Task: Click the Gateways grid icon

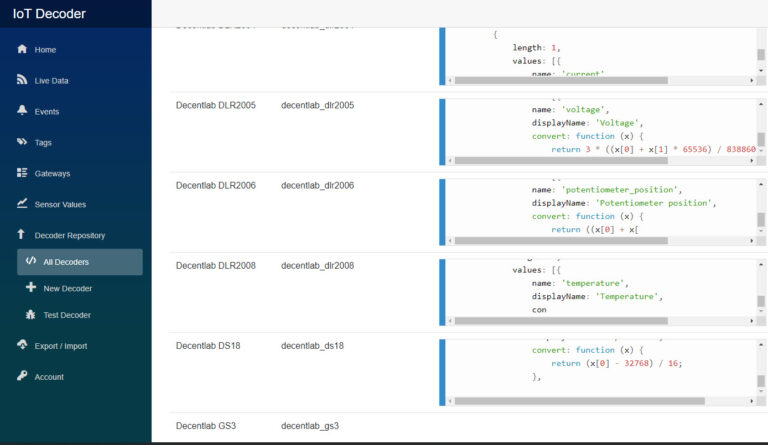Action: click(22, 173)
